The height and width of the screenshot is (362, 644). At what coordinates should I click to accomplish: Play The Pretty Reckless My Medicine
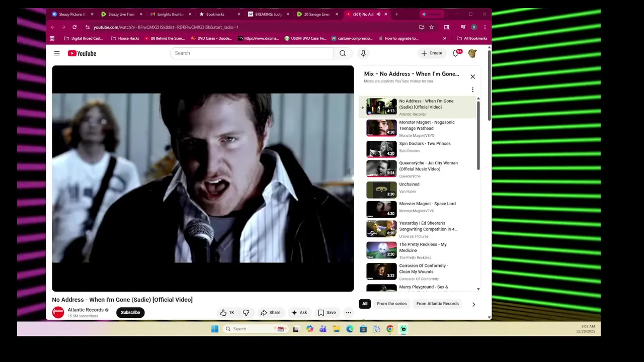(x=419, y=250)
